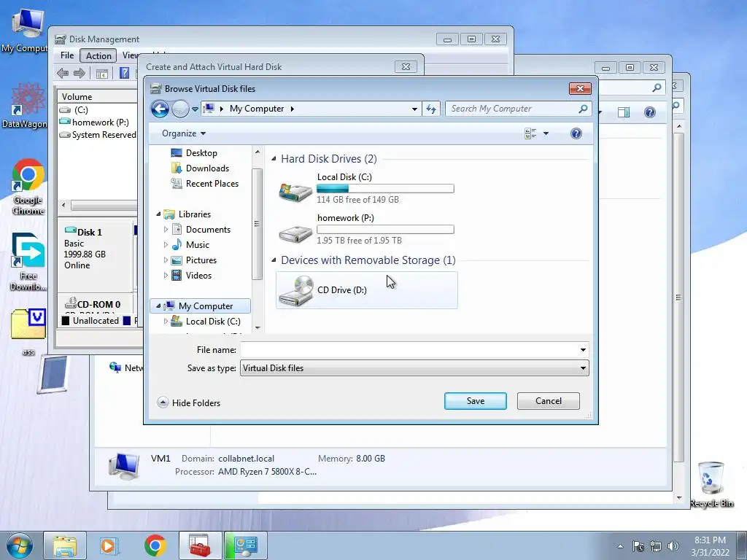Open Recent Places in navigation pane
Viewport: 747px width, 560px height.
pos(212,183)
